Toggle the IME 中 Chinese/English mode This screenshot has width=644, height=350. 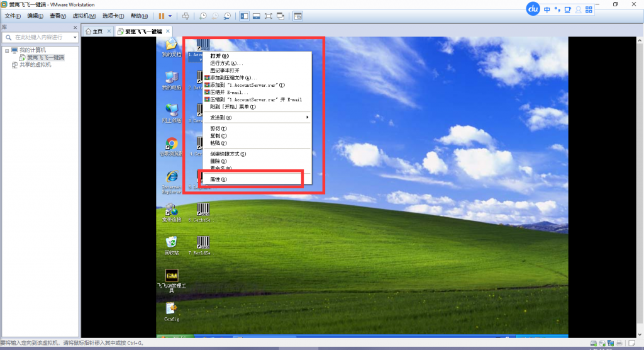547,9
